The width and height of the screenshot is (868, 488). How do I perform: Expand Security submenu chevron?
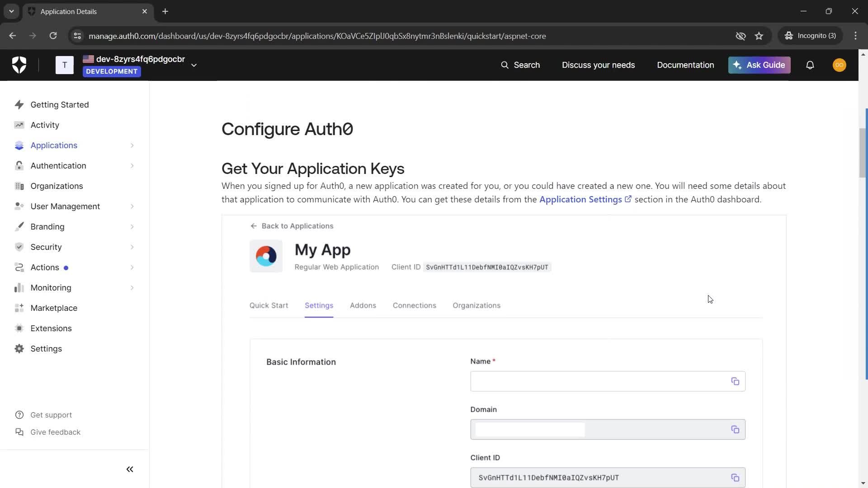click(x=132, y=247)
